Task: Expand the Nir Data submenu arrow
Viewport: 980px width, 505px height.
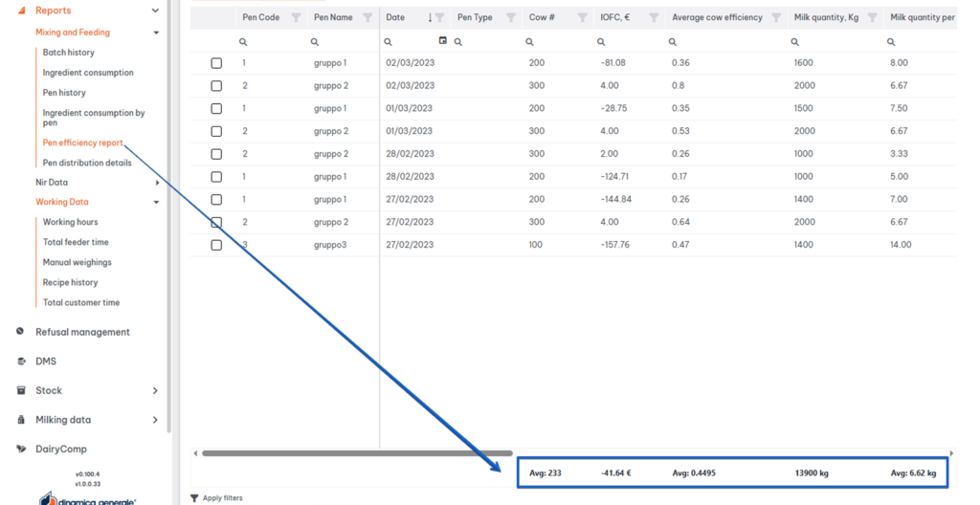Action: [x=157, y=183]
